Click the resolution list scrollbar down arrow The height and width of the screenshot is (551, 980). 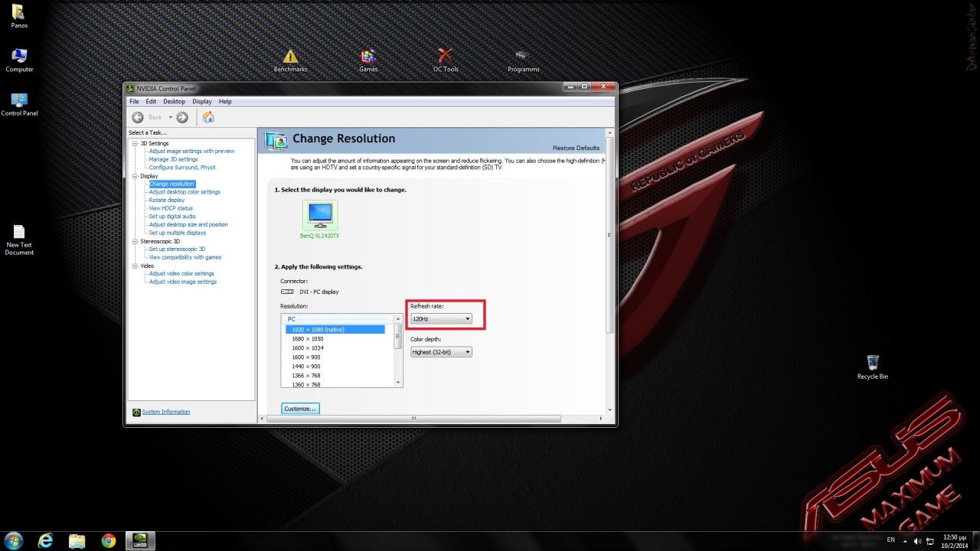tap(398, 383)
